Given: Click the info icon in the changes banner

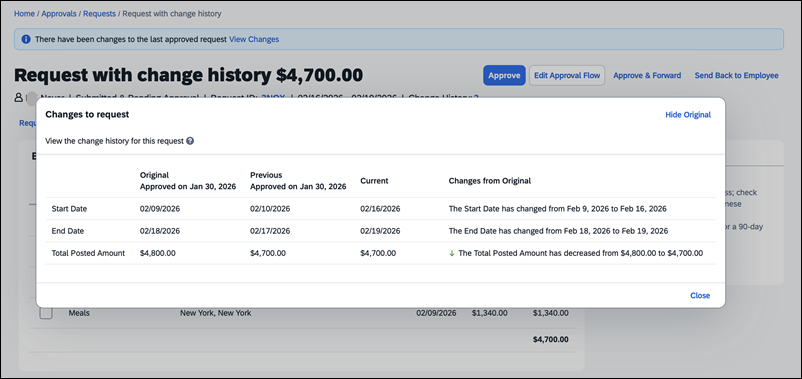Looking at the screenshot, I should 26,39.
